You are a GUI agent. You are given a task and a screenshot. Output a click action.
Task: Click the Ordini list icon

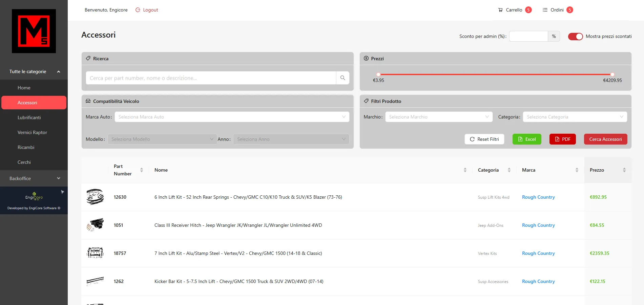tap(545, 10)
